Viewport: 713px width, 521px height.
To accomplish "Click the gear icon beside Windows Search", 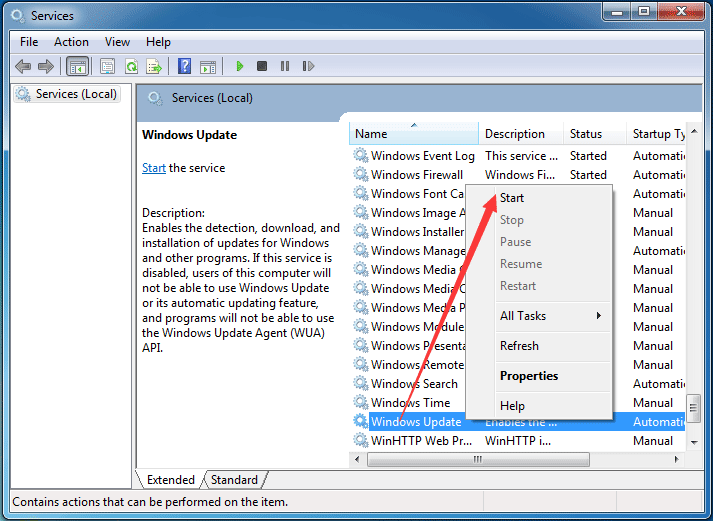I will coord(361,383).
